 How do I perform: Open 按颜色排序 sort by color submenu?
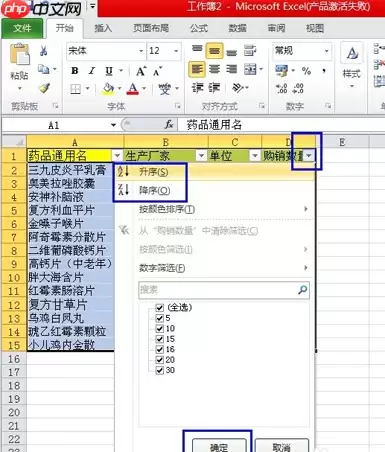(x=224, y=209)
